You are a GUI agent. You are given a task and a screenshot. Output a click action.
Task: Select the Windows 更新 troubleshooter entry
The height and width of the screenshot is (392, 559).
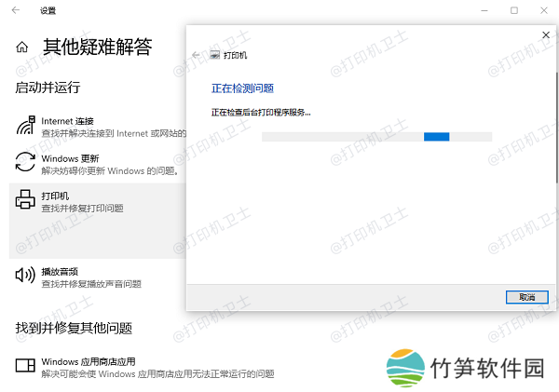pyautogui.click(x=70, y=158)
